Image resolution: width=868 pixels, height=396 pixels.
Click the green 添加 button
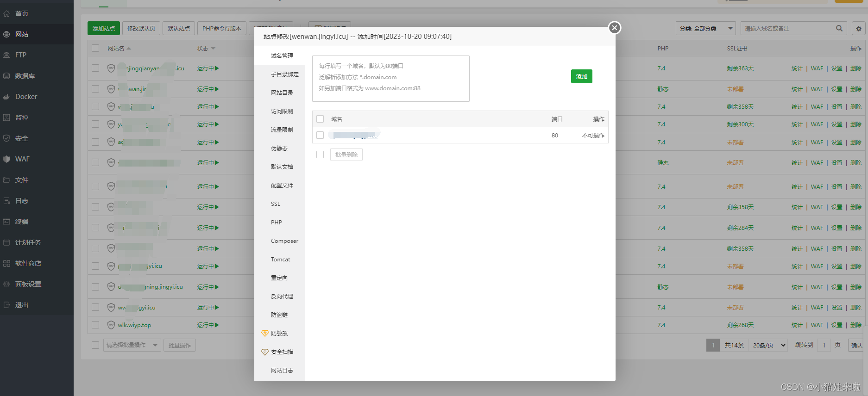click(581, 76)
